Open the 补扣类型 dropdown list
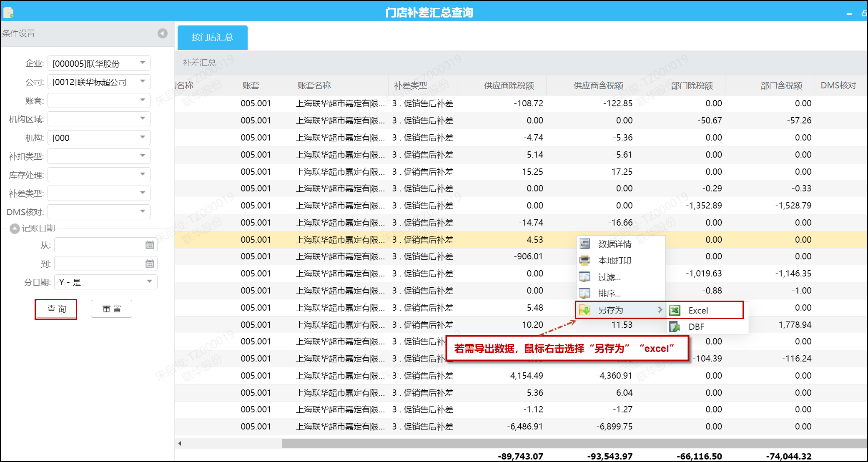The width and height of the screenshot is (868, 462). (143, 156)
